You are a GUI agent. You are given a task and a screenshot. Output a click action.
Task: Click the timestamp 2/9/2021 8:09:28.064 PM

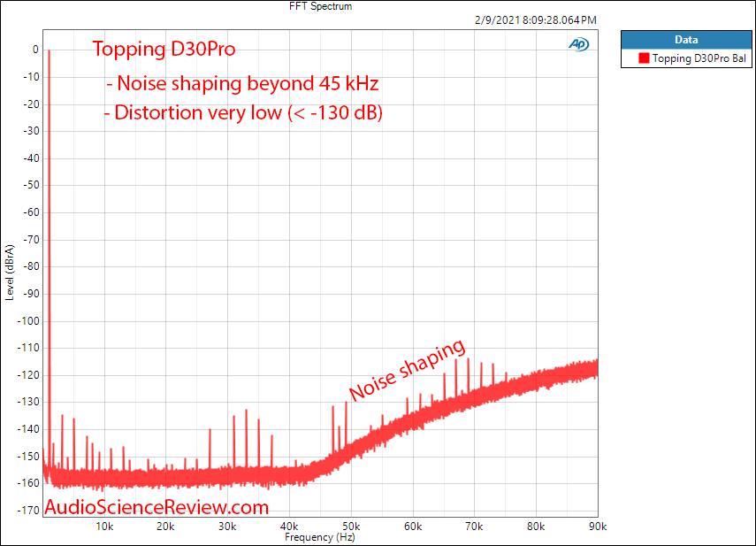[x=536, y=20]
